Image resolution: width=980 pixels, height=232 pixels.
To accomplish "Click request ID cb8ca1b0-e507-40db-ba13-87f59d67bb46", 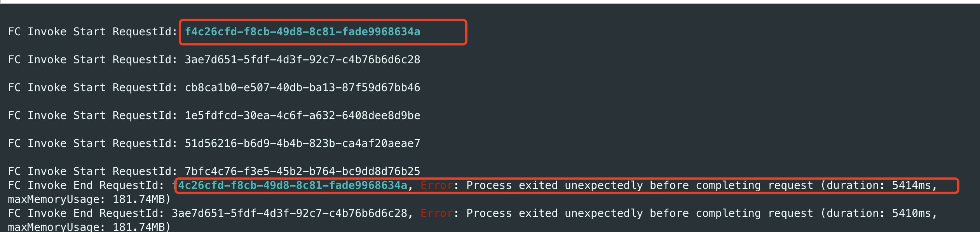I will point(302,88).
